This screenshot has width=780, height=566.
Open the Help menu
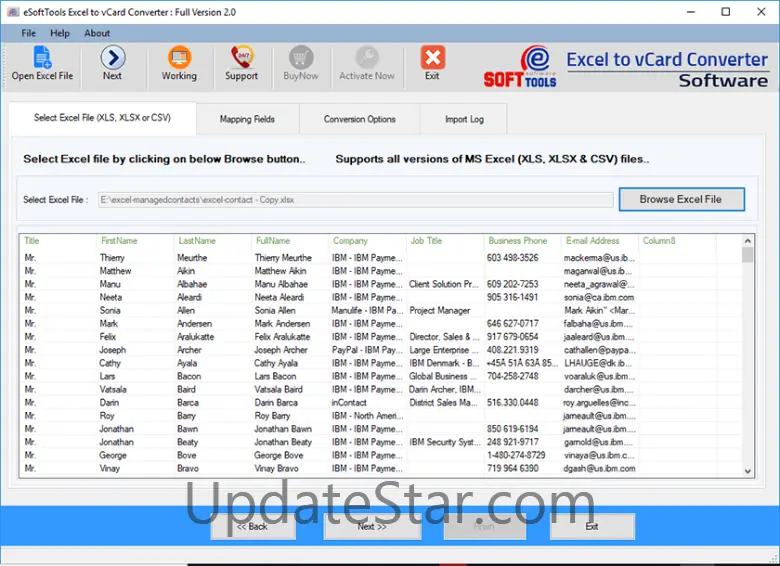coord(60,33)
